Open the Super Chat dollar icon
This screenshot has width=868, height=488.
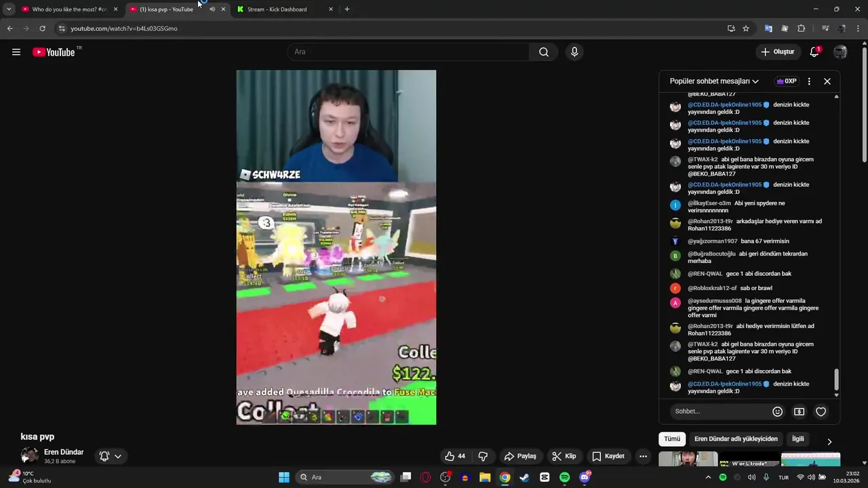click(800, 411)
